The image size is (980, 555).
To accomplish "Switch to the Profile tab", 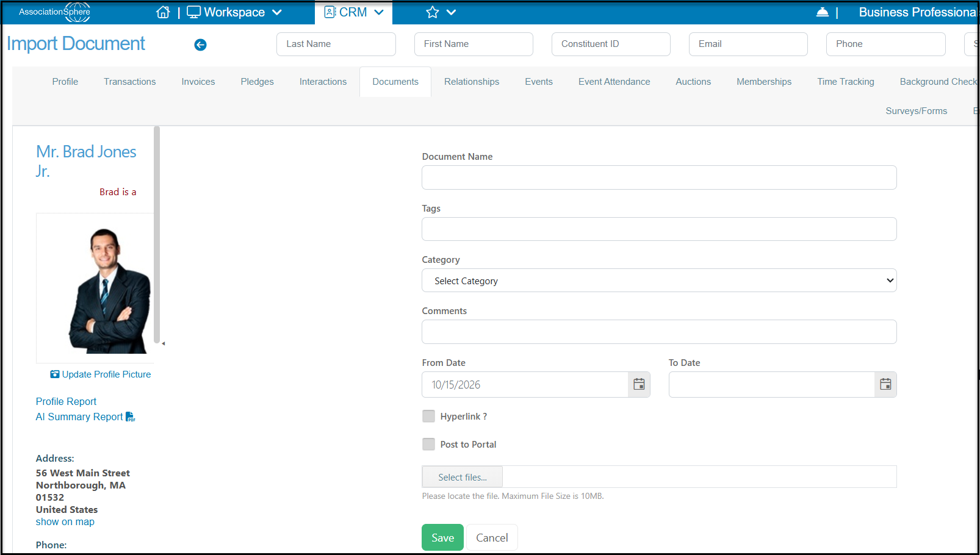I will [x=65, y=82].
